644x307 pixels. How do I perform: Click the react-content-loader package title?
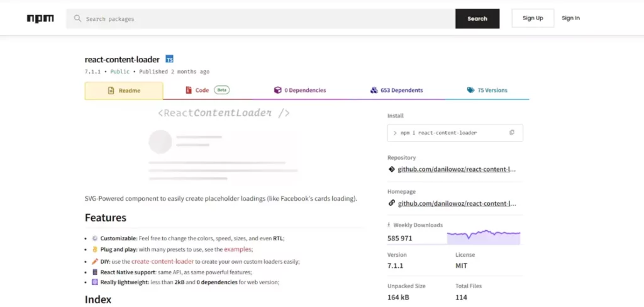click(x=122, y=60)
